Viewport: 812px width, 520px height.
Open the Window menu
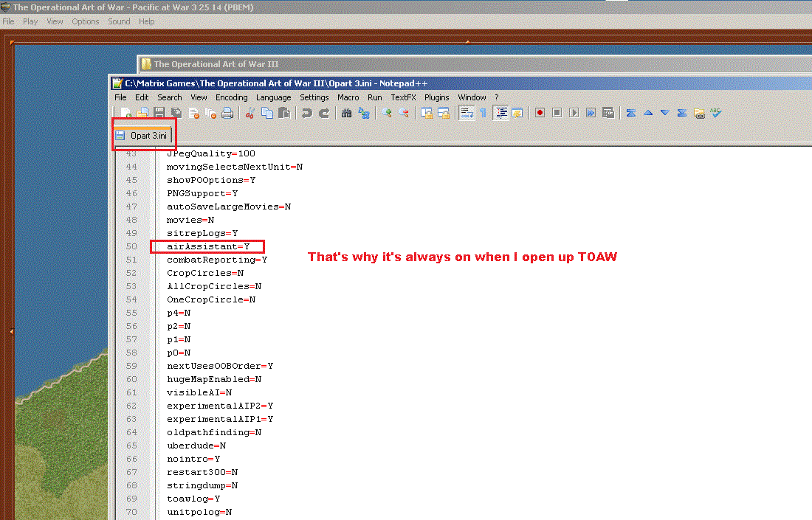tap(472, 97)
